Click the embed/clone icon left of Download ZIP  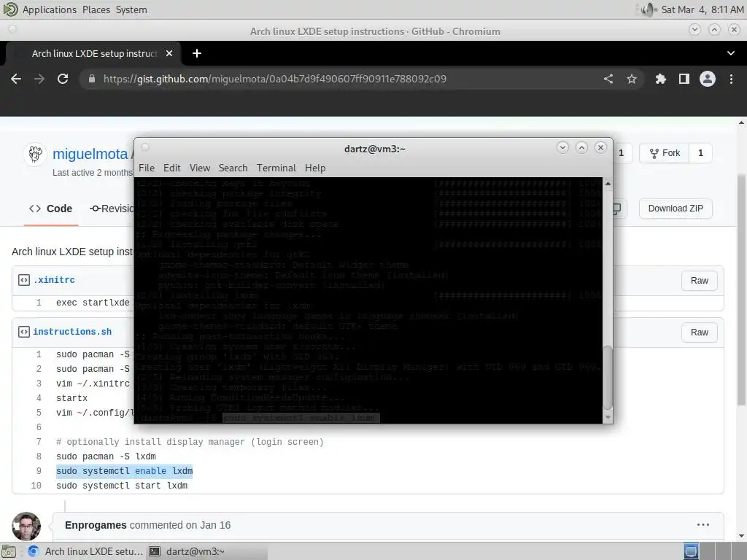pos(616,209)
